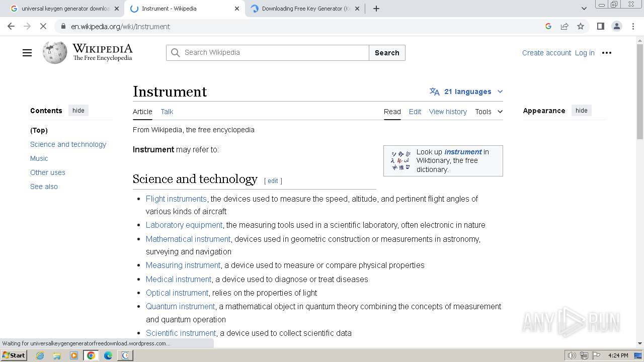This screenshot has height=362, width=644.
Task: Close the Instrument - Wikipedia tab
Action: [x=237, y=9]
